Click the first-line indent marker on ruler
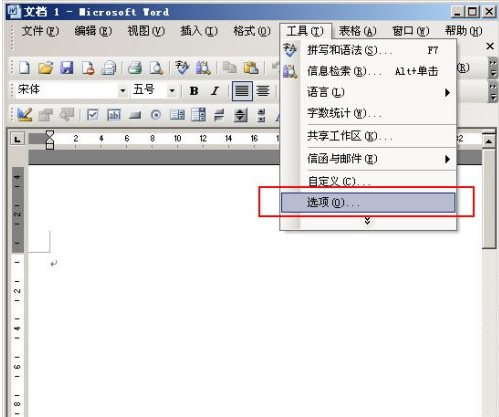499x417 pixels. [50, 135]
